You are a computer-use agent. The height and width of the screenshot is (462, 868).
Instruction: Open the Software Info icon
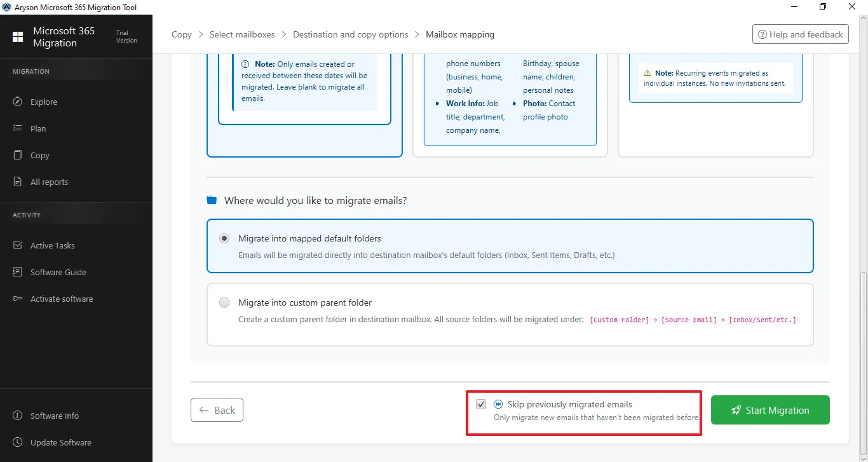18,416
